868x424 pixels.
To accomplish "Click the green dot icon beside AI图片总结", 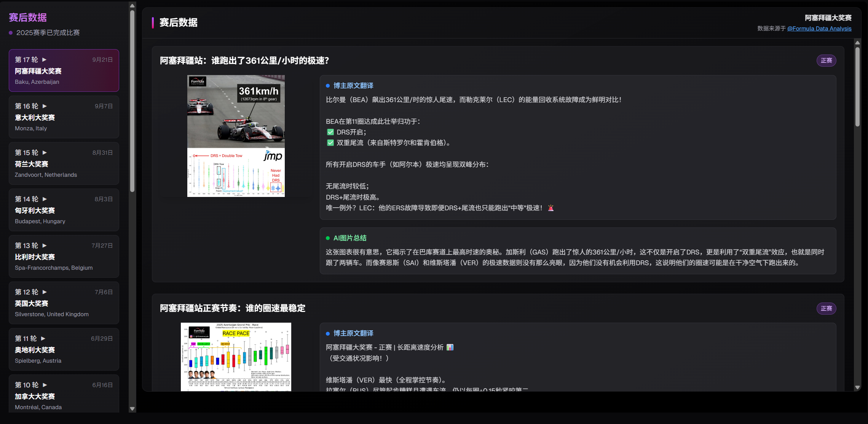I will coord(328,238).
